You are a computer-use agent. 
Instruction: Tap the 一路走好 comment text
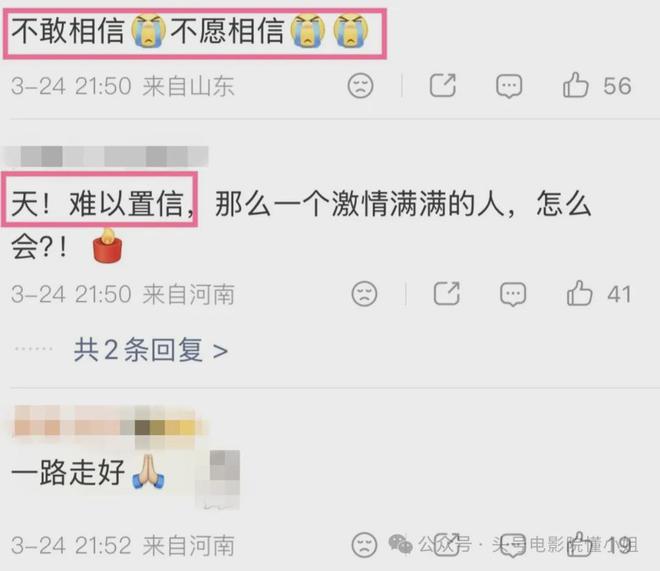point(68,473)
